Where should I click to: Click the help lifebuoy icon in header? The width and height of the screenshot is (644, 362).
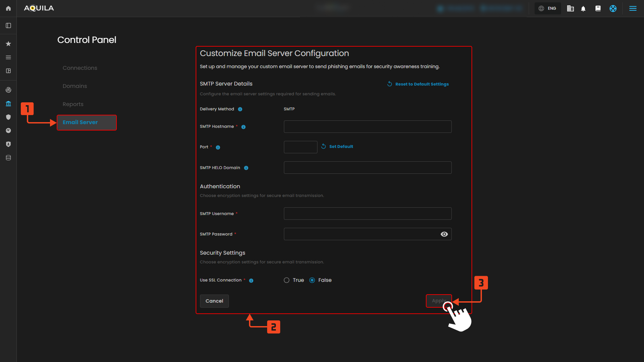click(x=613, y=9)
